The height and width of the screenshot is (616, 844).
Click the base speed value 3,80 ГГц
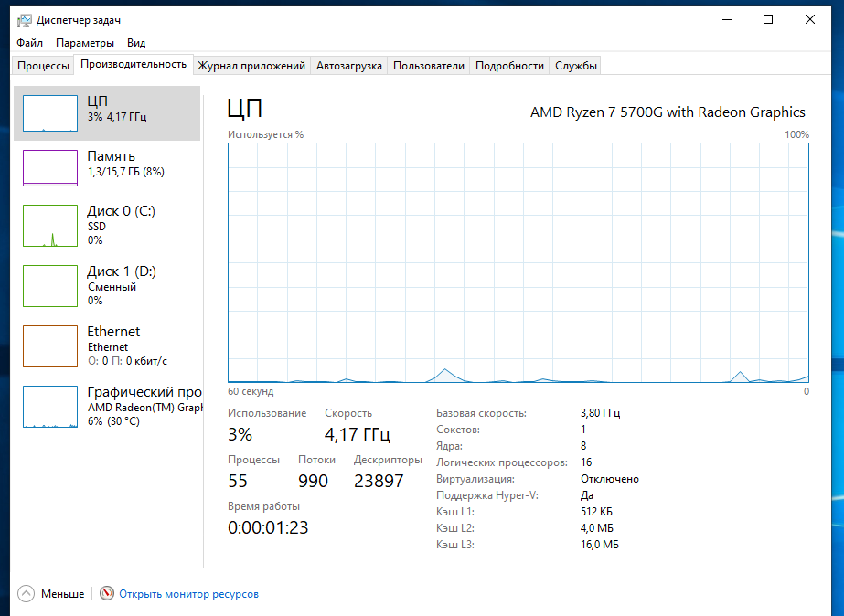(x=600, y=413)
